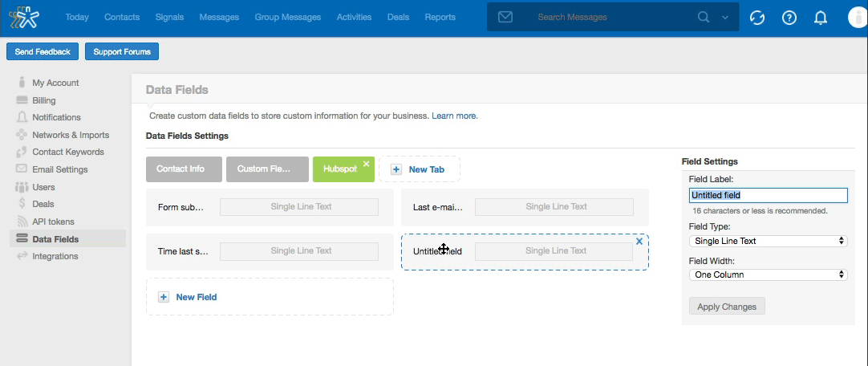Click the Networks & Imports icon

coord(22,135)
